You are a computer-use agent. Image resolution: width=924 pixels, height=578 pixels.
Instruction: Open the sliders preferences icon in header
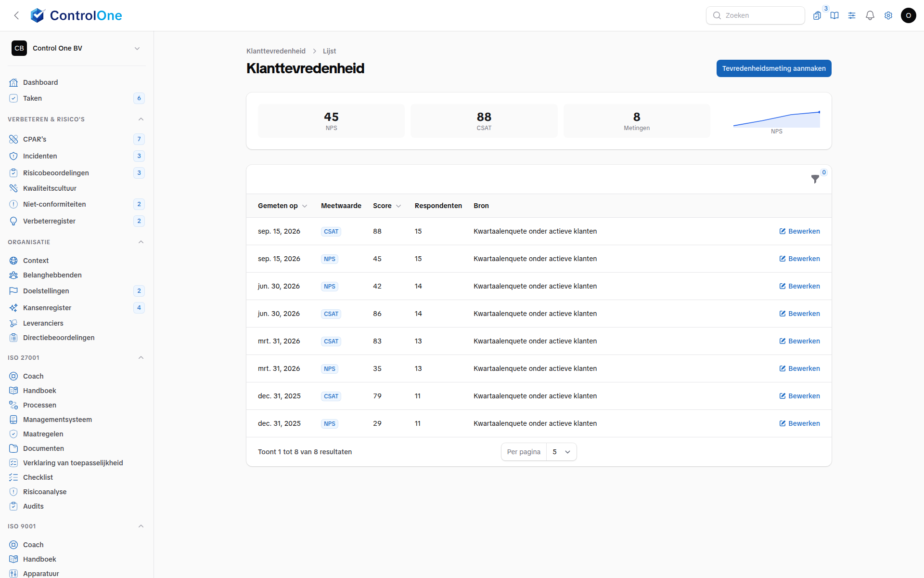coord(852,15)
